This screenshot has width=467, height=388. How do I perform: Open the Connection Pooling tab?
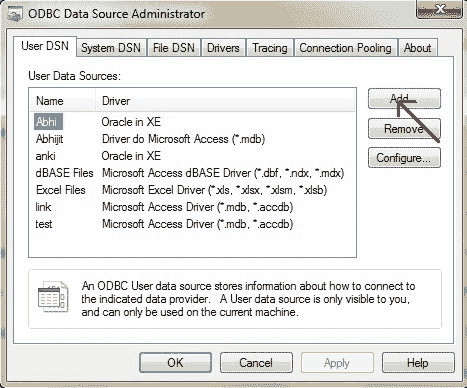345,48
